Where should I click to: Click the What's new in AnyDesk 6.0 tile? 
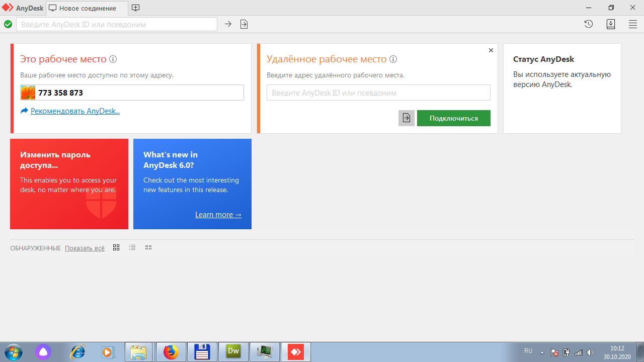click(x=192, y=184)
